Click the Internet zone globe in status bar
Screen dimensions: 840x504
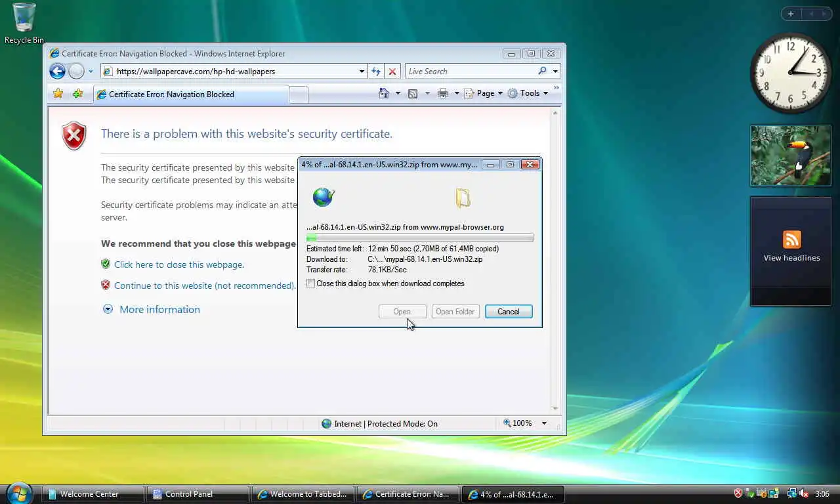(326, 423)
